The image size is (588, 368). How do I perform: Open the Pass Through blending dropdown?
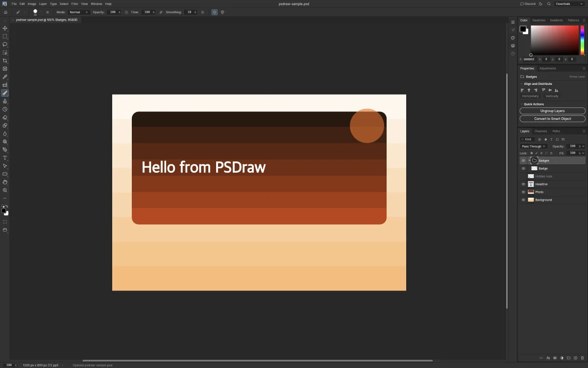point(534,146)
